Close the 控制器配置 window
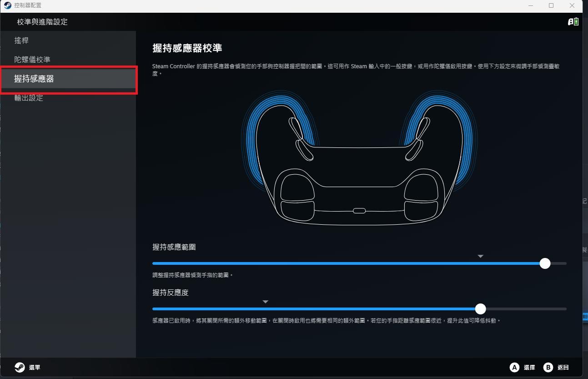 click(x=572, y=5)
